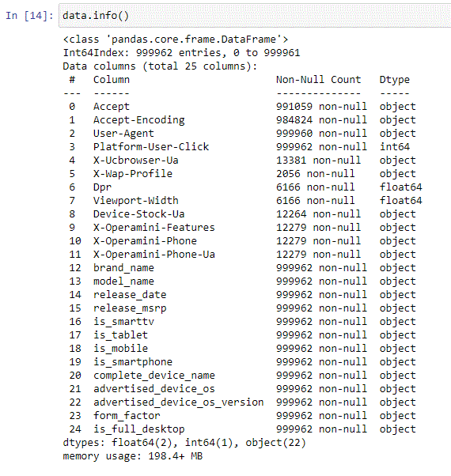Click the Non-Null Count header text
This screenshot has height=476, width=451.
pos(318,80)
